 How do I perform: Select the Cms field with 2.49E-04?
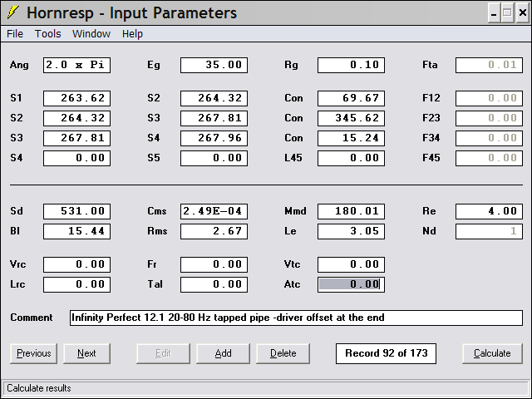coord(214,211)
